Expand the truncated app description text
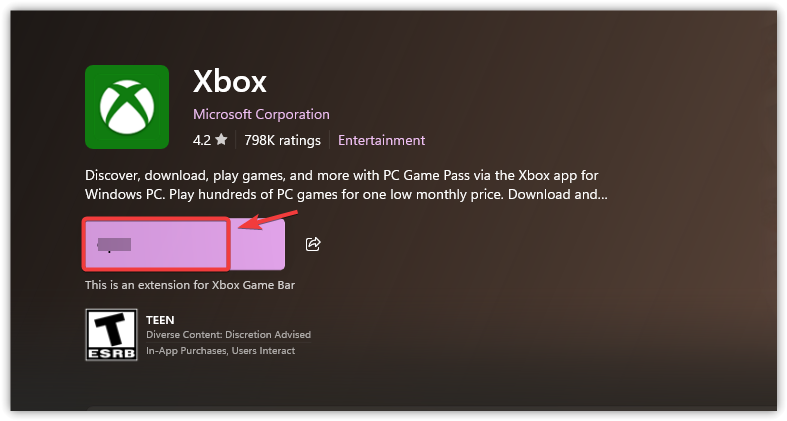 pos(345,184)
